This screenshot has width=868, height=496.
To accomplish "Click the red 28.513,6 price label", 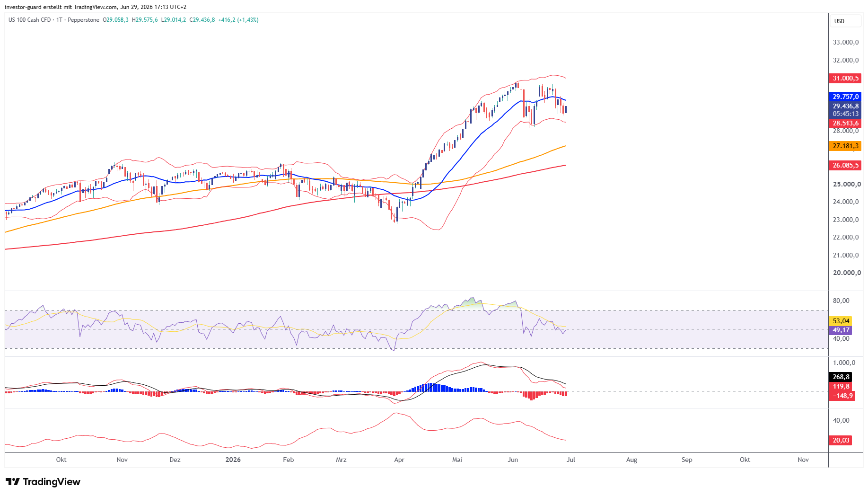I will [x=845, y=123].
